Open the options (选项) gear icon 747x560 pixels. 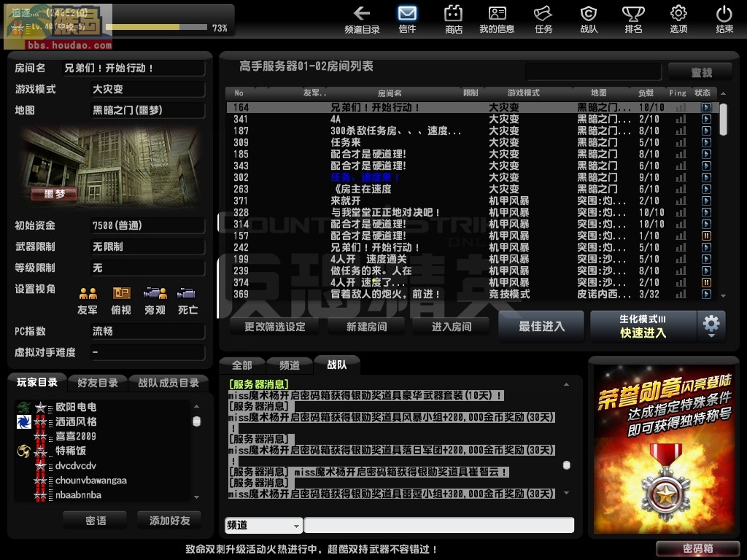coord(678,20)
